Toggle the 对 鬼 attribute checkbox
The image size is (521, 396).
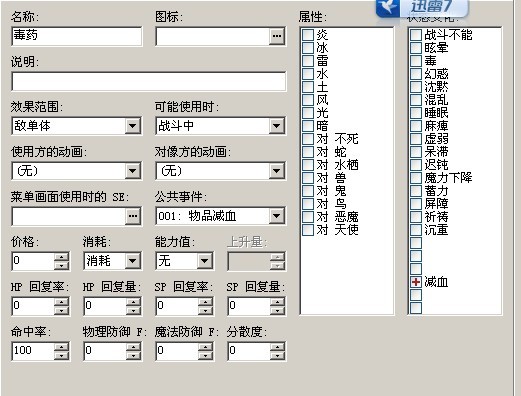click(x=308, y=191)
